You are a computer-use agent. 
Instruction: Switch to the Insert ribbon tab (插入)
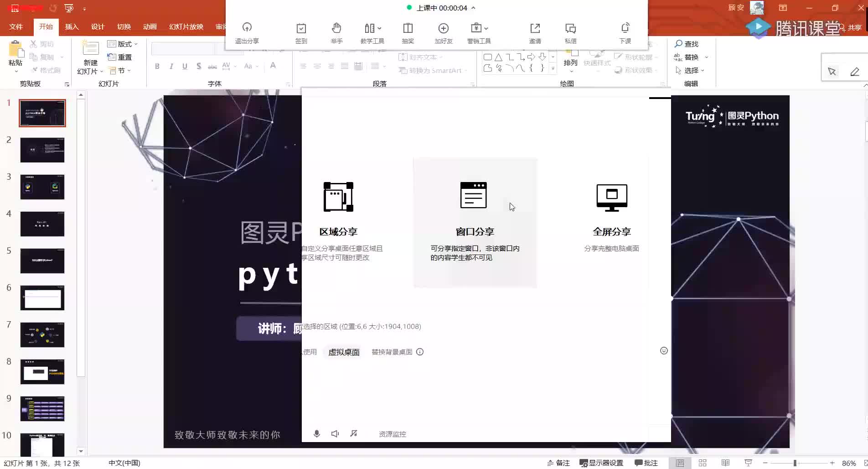coord(72,27)
